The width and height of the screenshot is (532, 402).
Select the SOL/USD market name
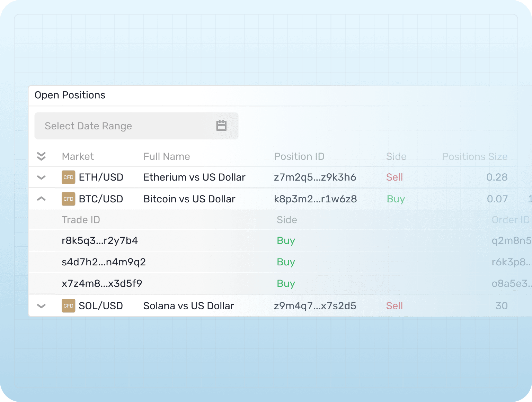[101, 306]
